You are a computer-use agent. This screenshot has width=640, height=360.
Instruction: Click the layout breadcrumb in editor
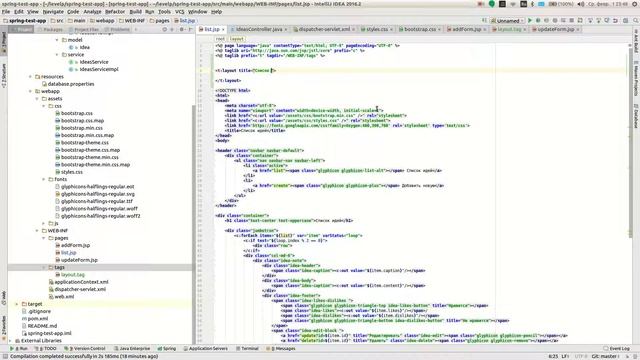click(x=236, y=39)
